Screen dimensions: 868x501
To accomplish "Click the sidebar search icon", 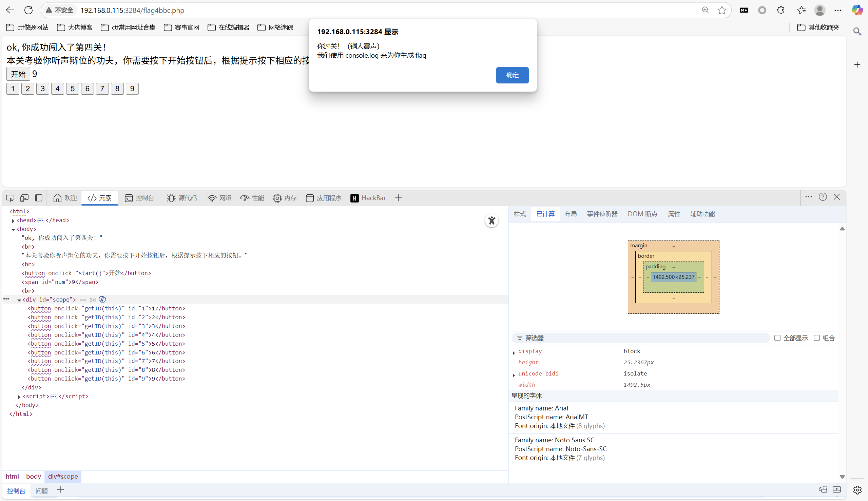I will coord(857,32).
